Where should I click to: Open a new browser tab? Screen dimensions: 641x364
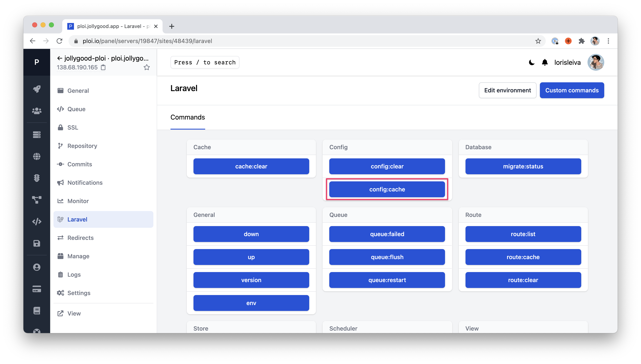[x=172, y=26]
